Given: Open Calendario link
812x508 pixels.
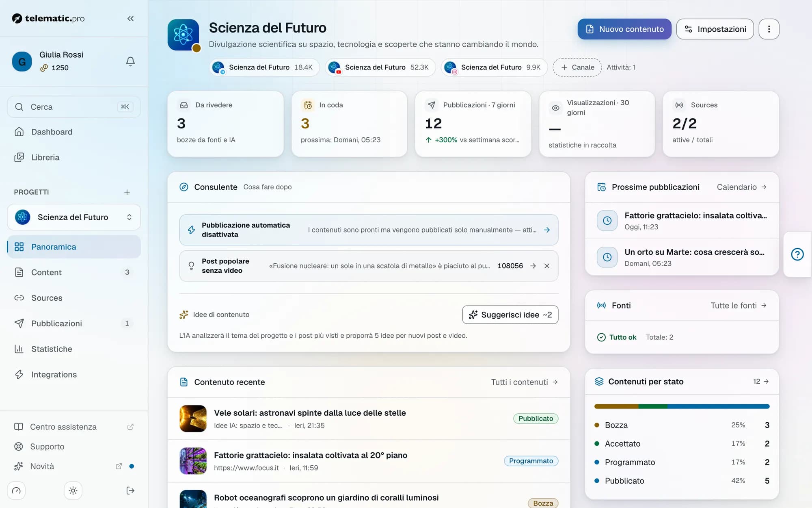Looking at the screenshot, I should point(741,187).
